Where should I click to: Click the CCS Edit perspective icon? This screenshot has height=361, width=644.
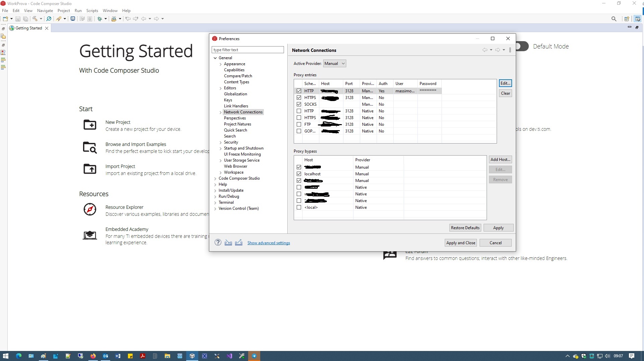(638, 19)
